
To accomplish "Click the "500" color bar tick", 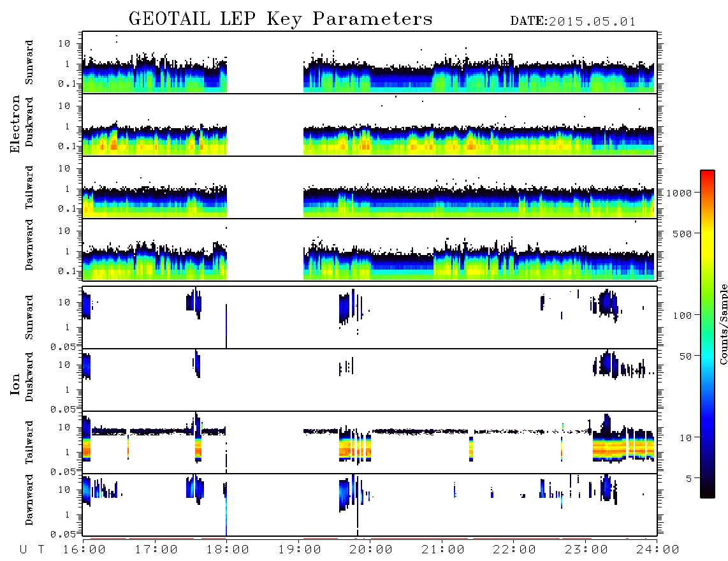I will (x=683, y=233).
